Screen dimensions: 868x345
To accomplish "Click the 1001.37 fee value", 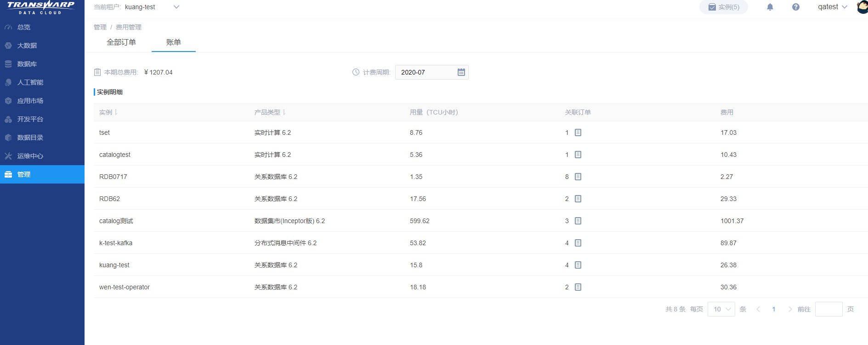I will click(x=732, y=221).
